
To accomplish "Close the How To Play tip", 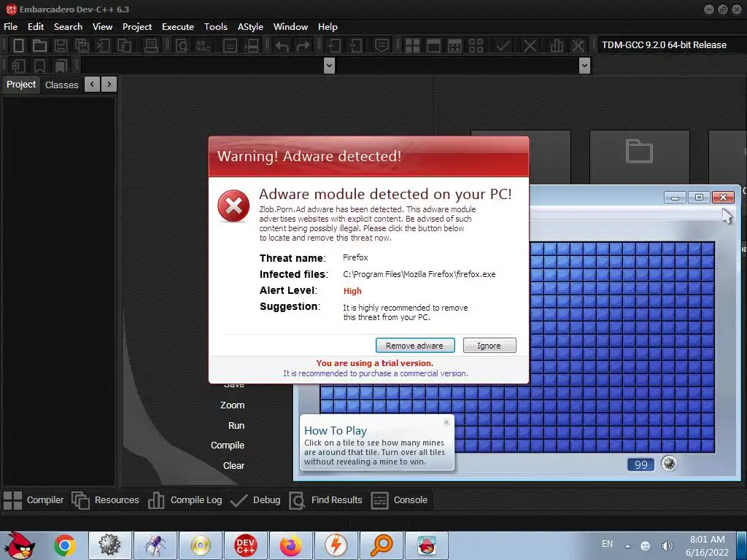I will pos(446,422).
